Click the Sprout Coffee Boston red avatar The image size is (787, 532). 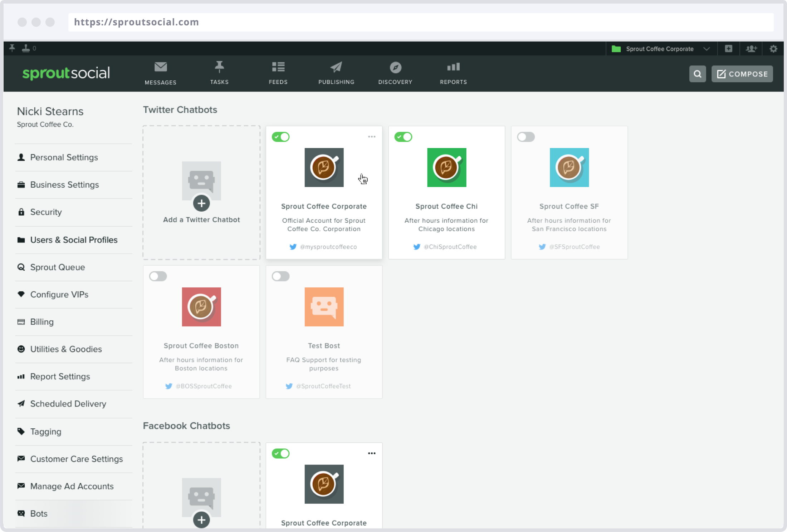click(201, 307)
